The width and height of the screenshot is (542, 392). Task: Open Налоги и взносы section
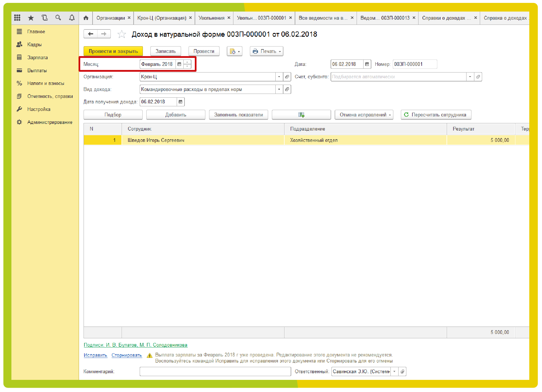46,83
